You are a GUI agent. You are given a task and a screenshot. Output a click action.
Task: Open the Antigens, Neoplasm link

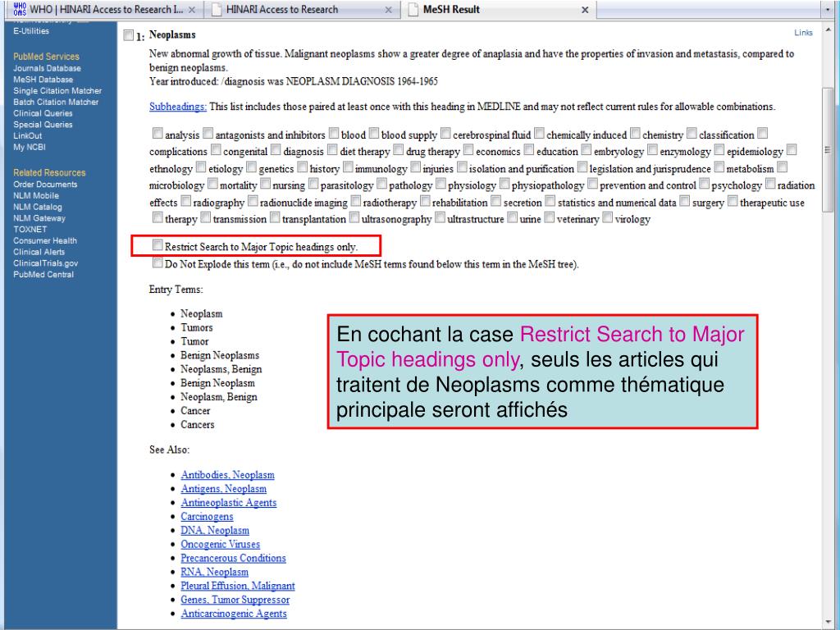coord(223,489)
